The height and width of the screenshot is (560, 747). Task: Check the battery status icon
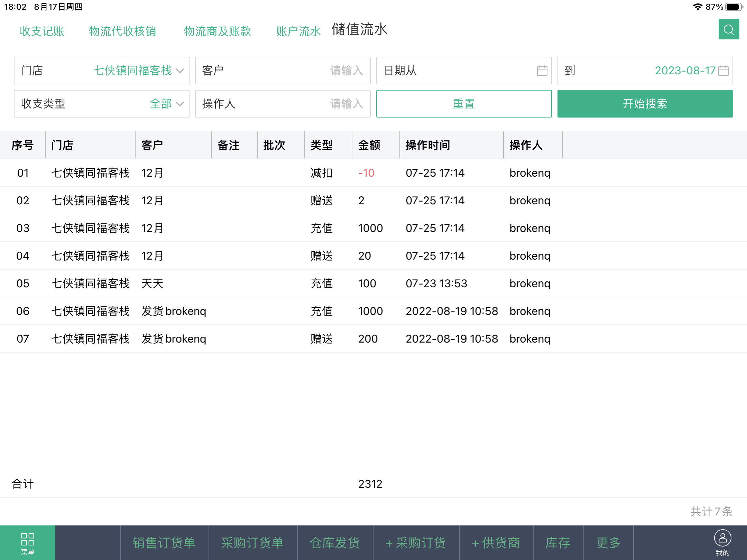click(x=734, y=7)
